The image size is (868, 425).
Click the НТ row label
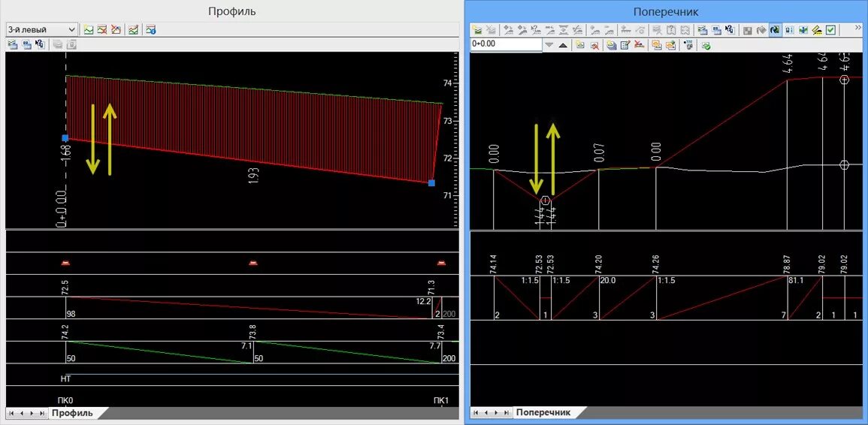pos(65,379)
